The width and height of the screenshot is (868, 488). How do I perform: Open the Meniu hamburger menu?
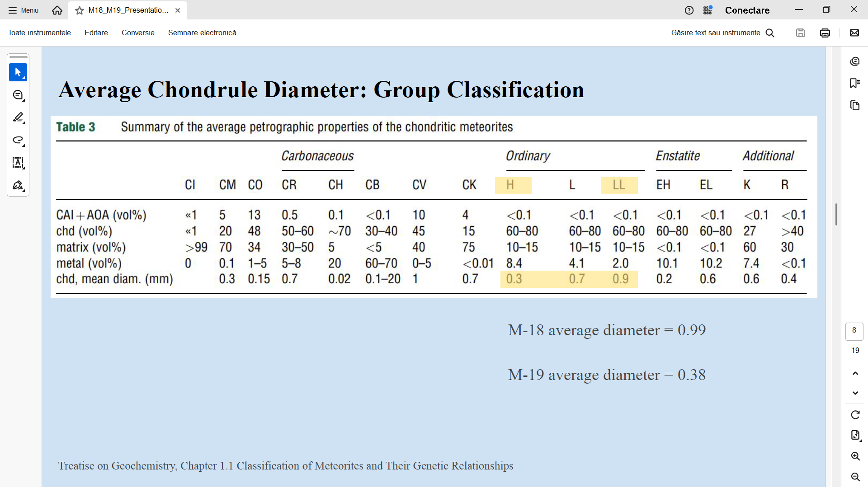(24, 10)
